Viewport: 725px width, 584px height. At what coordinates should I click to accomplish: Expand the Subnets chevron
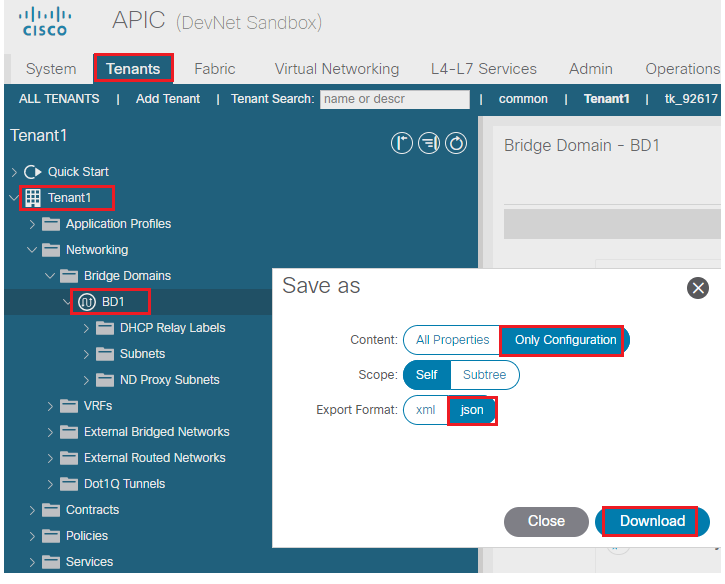point(86,354)
